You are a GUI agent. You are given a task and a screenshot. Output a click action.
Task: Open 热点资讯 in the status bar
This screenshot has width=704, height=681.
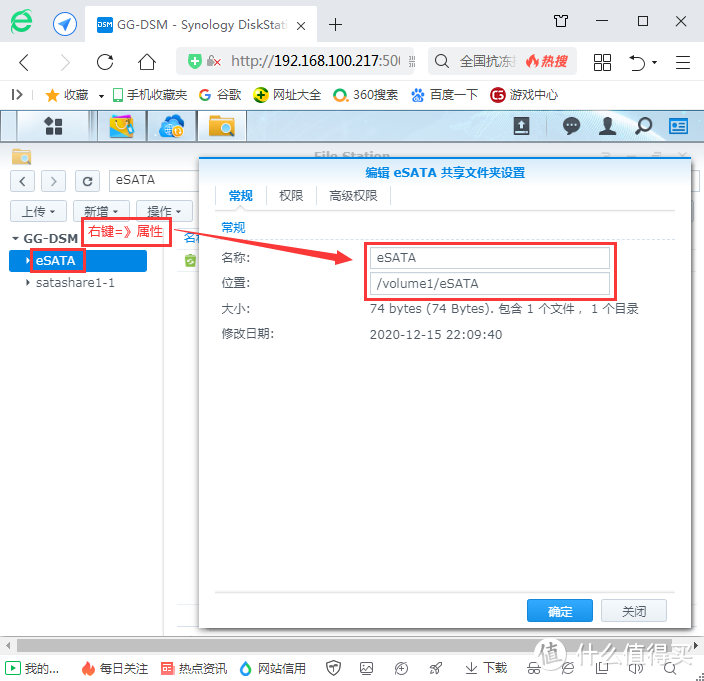[194, 668]
